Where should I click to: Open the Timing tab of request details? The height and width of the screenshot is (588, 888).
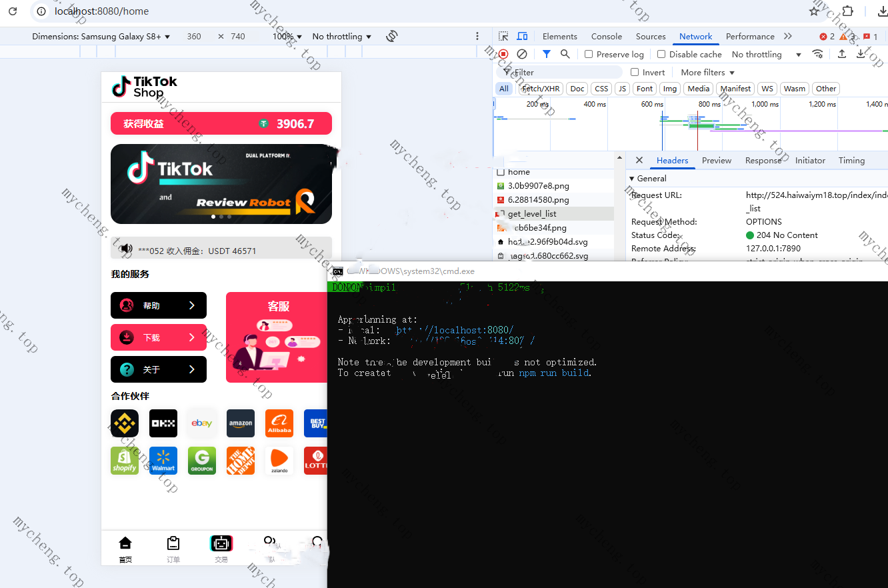coord(851,161)
